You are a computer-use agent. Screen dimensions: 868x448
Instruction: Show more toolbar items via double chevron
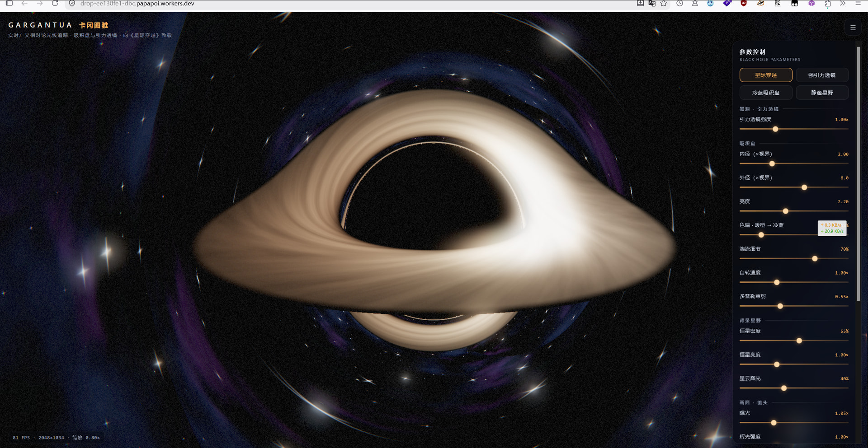[843, 3]
